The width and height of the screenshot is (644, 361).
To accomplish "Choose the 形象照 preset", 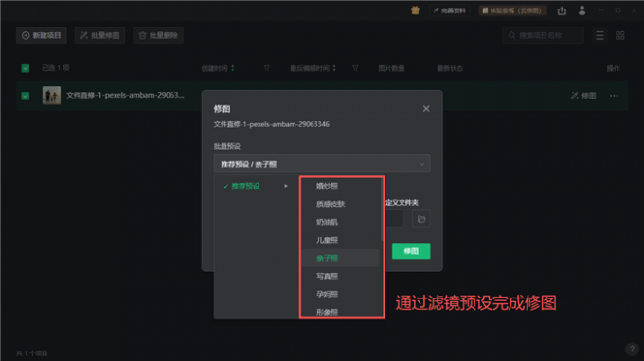I will 327,312.
